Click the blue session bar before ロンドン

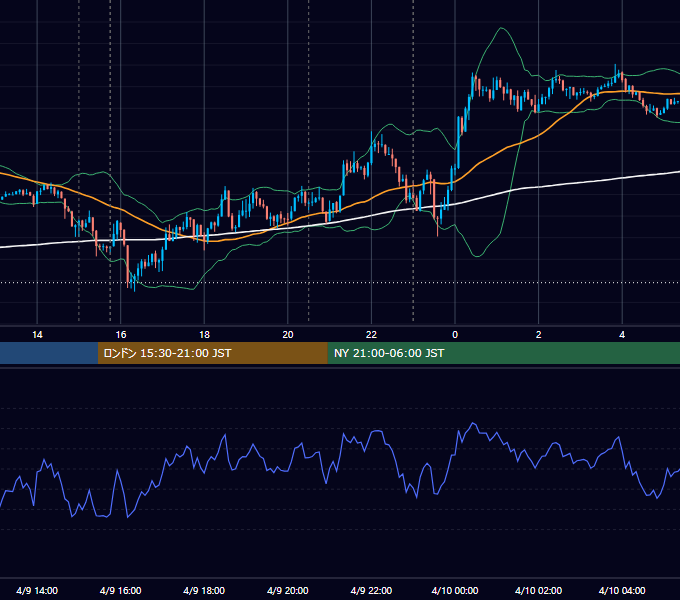(49, 353)
